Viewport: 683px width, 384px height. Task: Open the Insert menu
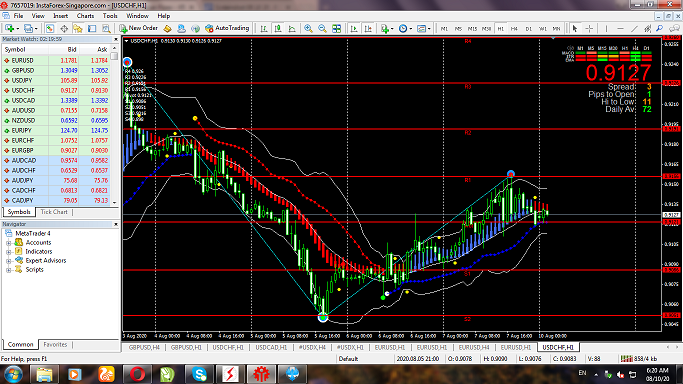coord(61,16)
